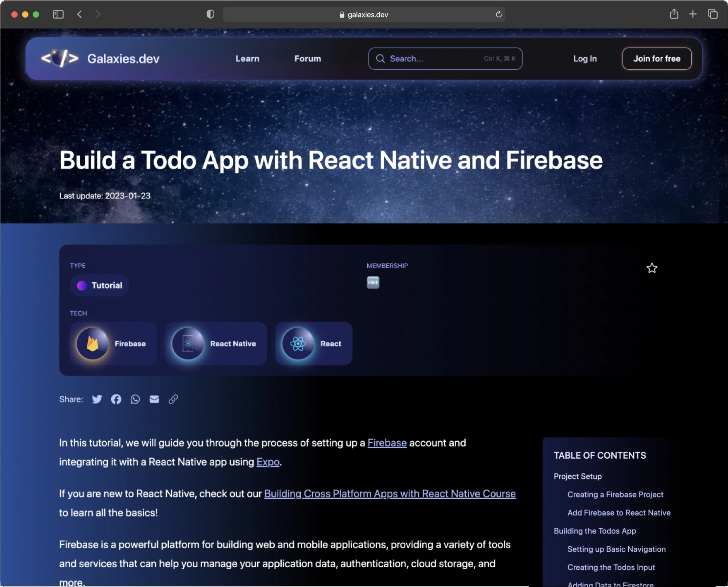Screen dimensions: 728x587
Task: Open the Expo link in the intro
Action: 267,462
